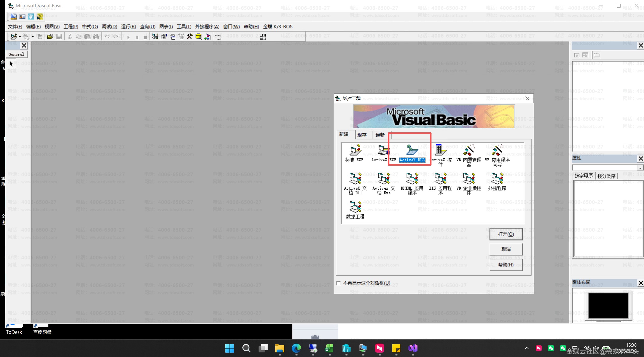644x357 pixels.
Task: Select the ActiveX 文档 Dll icon
Action: click(355, 184)
